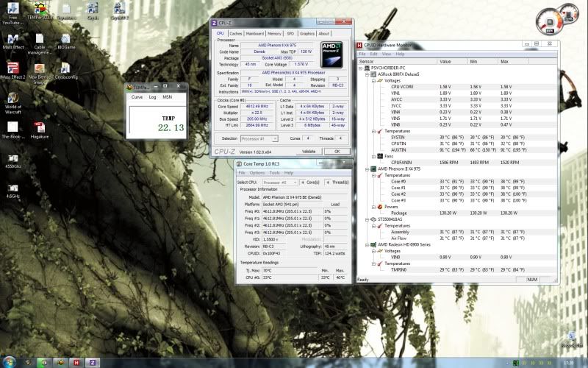Screen dimensions: 588x368
Task: Switch to the Graphics tab in CPU-Z
Action: click(x=307, y=33)
